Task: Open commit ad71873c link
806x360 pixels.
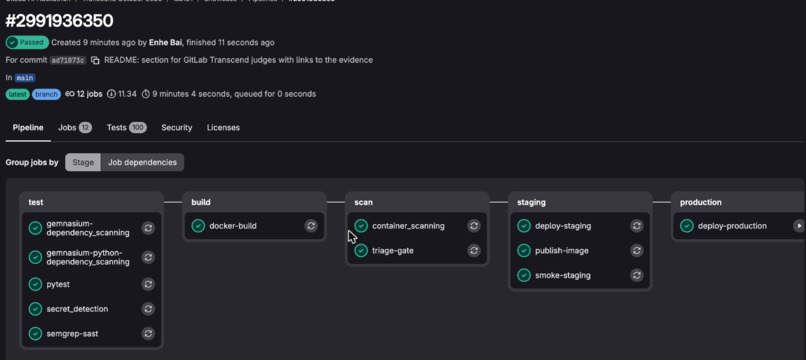Action: (68, 60)
